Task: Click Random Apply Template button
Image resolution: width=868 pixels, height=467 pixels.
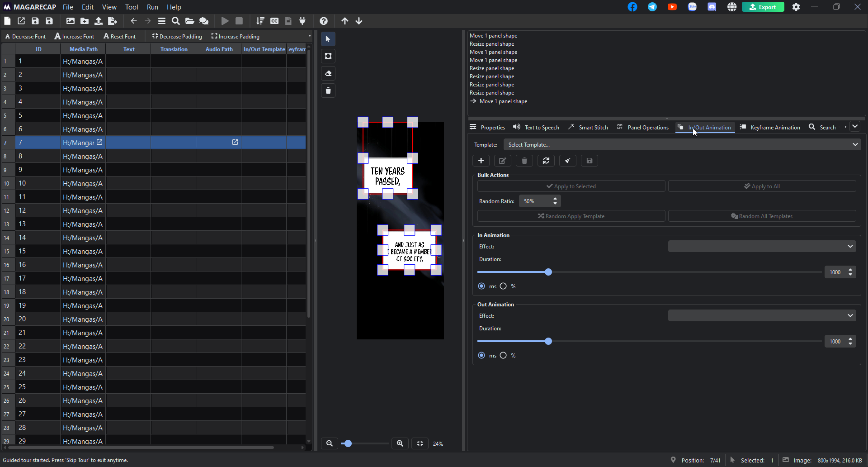Action: coord(571,216)
